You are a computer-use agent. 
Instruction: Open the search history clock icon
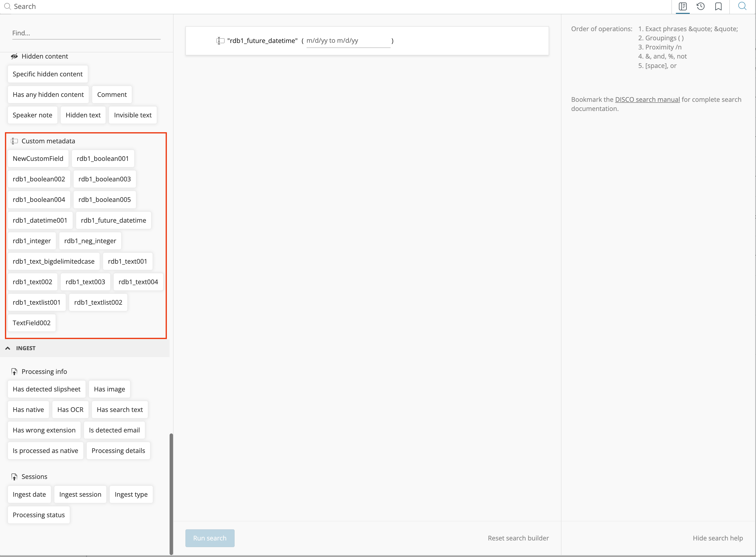tap(701, 6)
